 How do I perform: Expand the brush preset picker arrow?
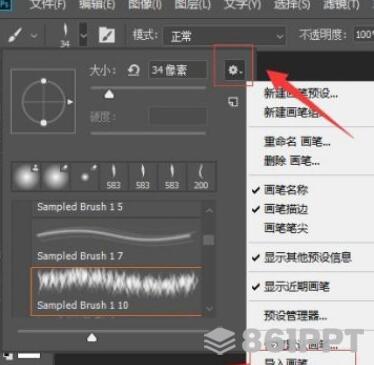click(x=83, y=35)
